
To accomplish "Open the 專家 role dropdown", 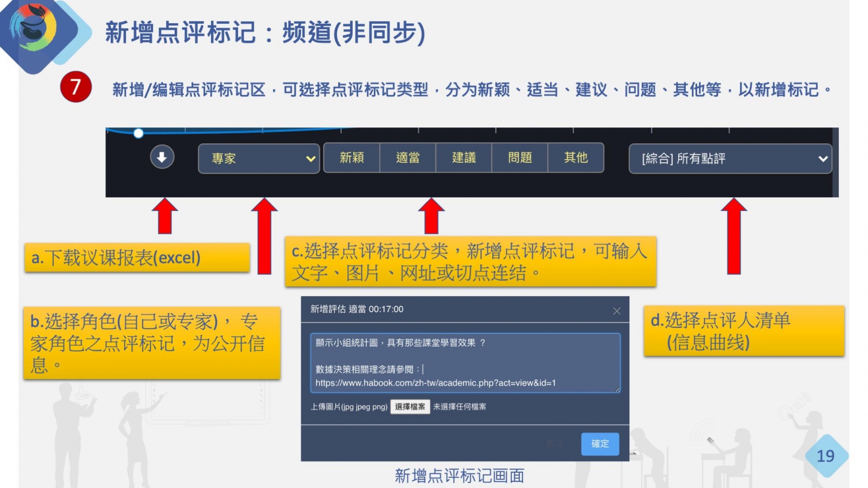I will [x=259, y=158].
